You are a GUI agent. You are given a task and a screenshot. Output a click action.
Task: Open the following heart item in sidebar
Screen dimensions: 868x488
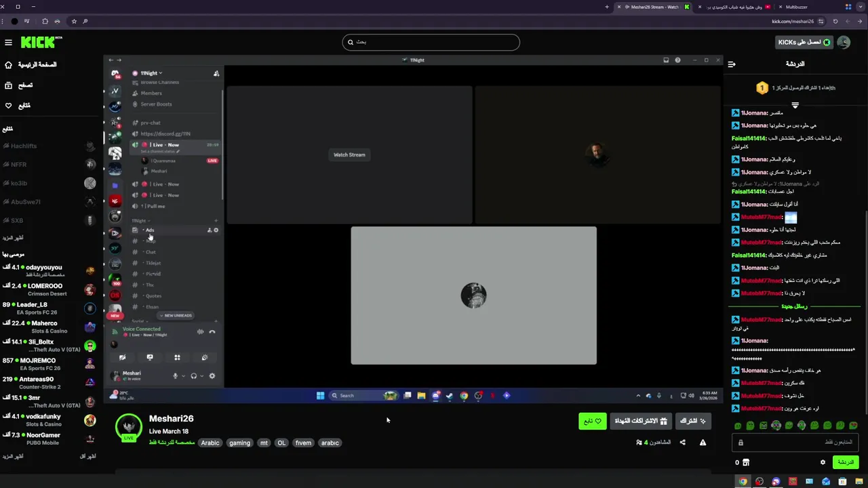coord(18,106)
